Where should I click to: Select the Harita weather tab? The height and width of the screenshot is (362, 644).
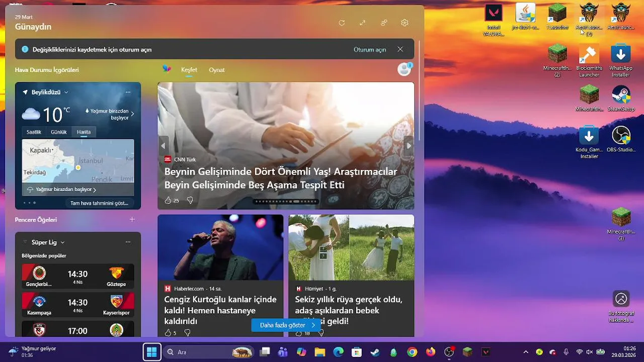(84, 132)
